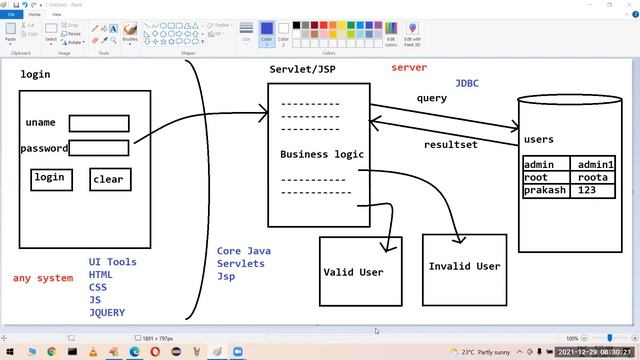The image size is (640, 360).
Task: Open Paint help question mark
Action: tap(636, 14)
